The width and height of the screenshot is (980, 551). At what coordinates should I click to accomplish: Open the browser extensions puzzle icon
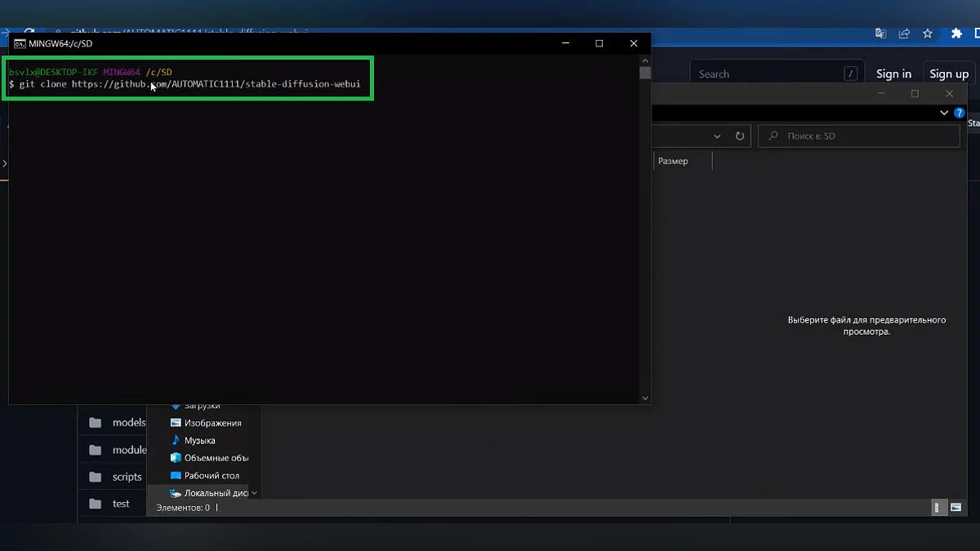pos(956,33)
